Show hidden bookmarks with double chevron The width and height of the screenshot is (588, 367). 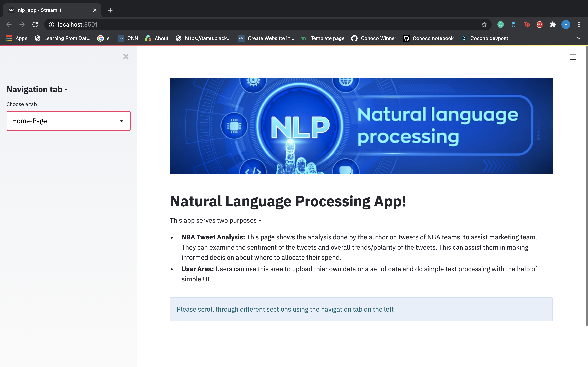(x=578, y=38)
